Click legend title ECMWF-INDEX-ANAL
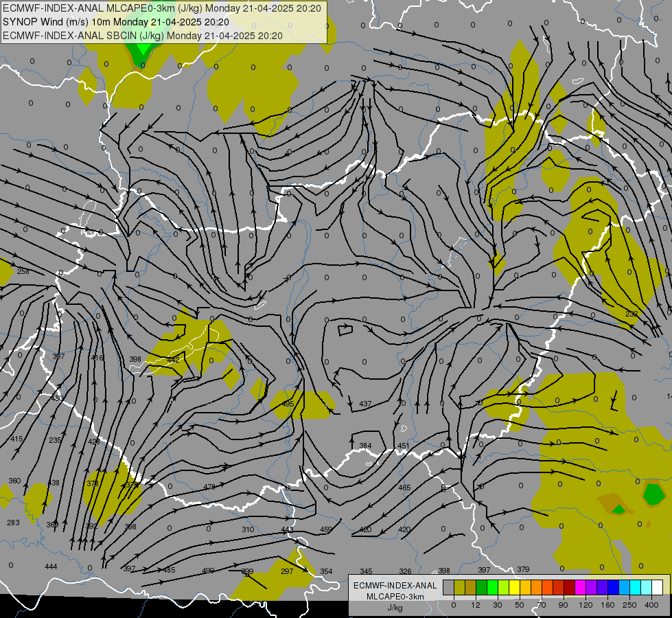Screen dimensions: 672x618 click(x=395, y=586)
